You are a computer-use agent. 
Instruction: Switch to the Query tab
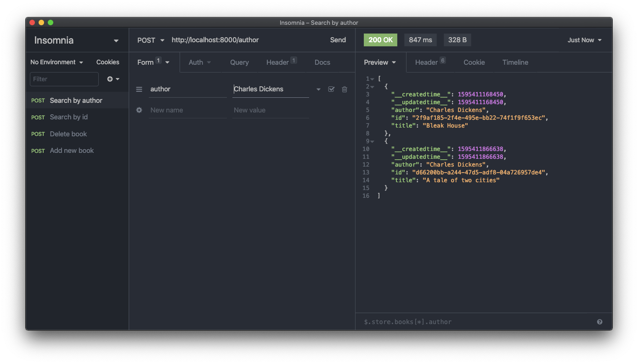(239, 62)
